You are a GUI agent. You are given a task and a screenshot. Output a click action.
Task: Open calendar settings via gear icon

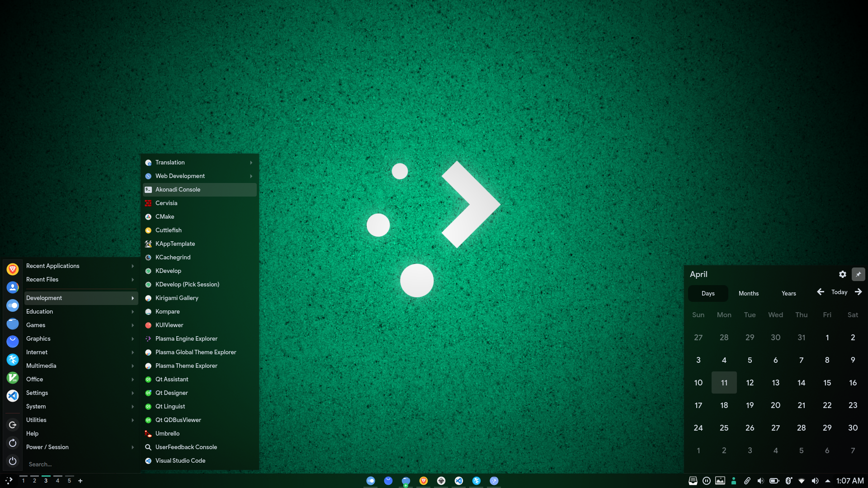coord(842,274)
